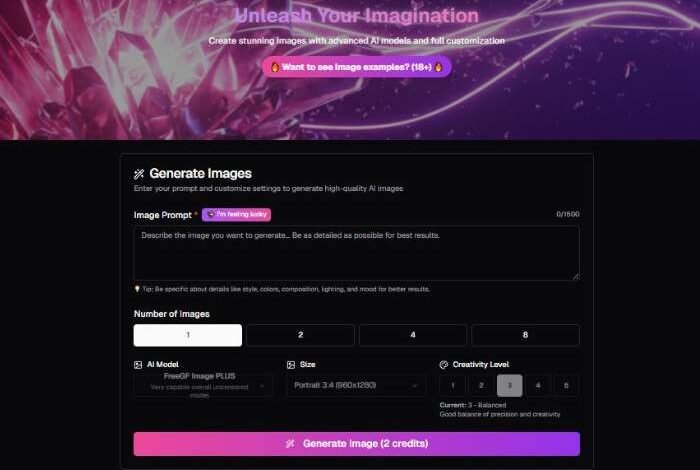Expand the Size Portrait 3:4 dropdown

click(356, 386)
